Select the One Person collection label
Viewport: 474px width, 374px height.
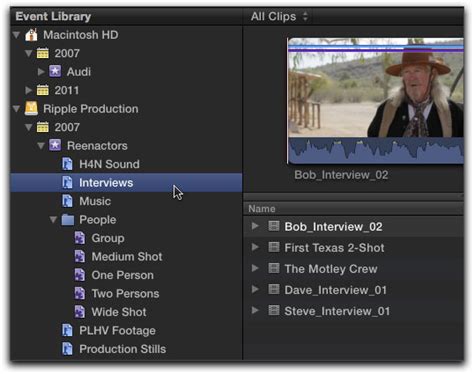point(123,275)
